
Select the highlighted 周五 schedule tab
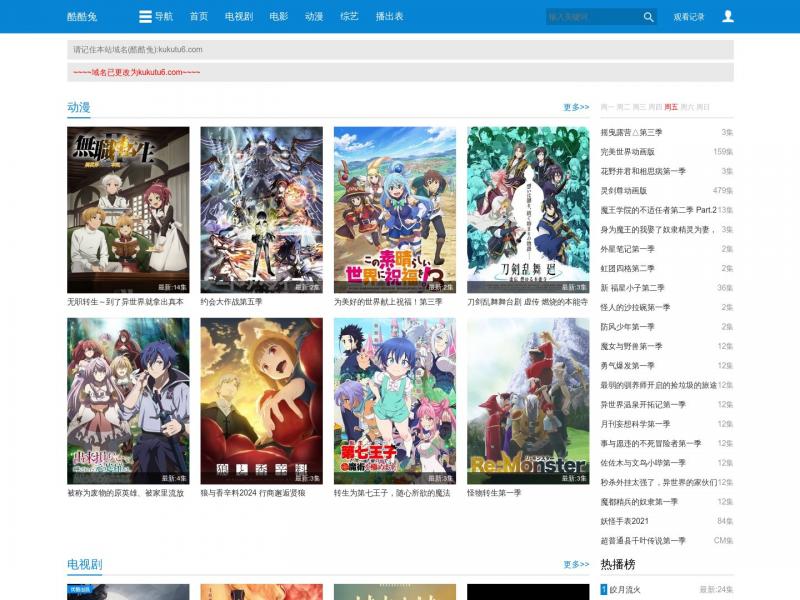(671, 107)
